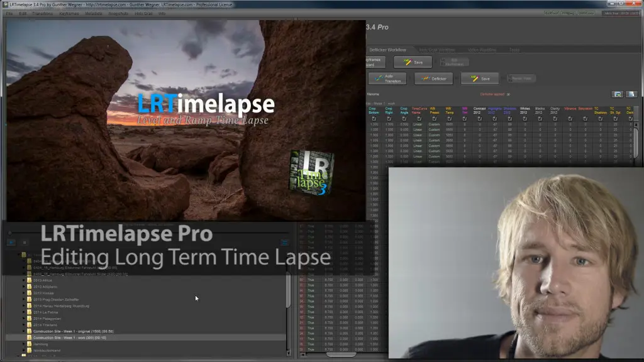Click the Deflicker applied status box
Image resolution: width=644 pixels, height=362 pixels.
[x=508, y=94]
